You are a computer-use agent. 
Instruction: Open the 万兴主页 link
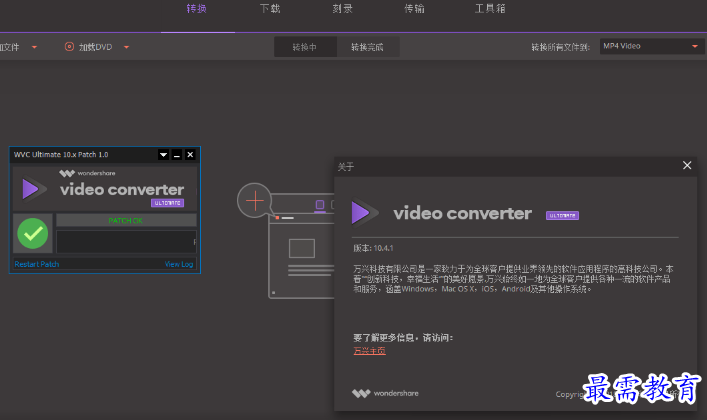pyautogui.click(x=369, y=351)
